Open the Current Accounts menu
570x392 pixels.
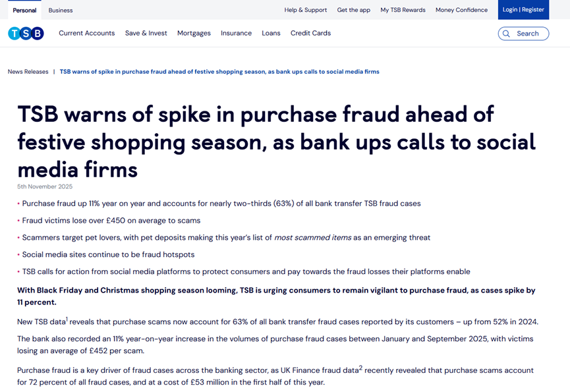(86, 33)
